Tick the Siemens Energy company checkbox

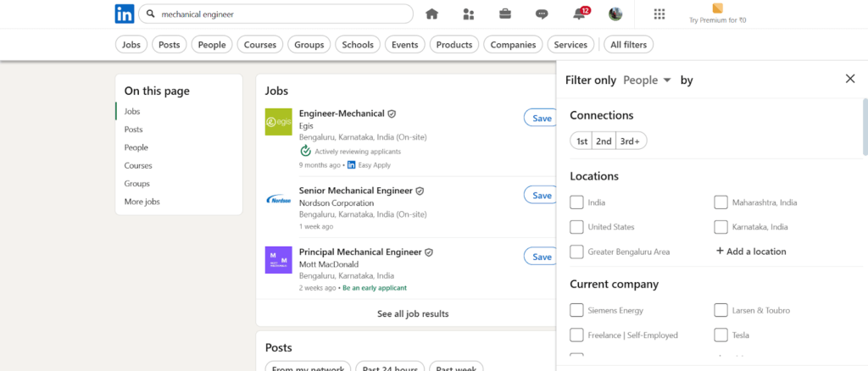(577, 310)
